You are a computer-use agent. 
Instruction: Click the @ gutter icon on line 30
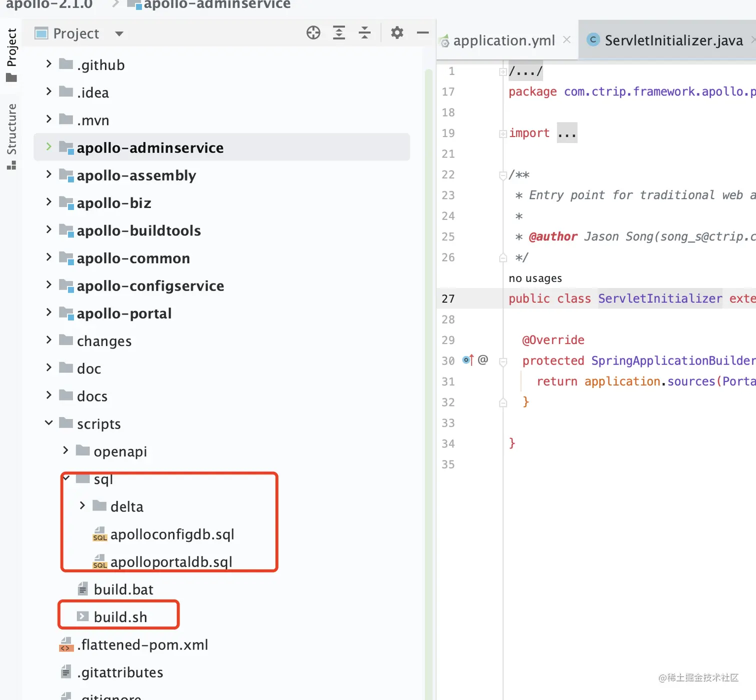click(483, 359)
